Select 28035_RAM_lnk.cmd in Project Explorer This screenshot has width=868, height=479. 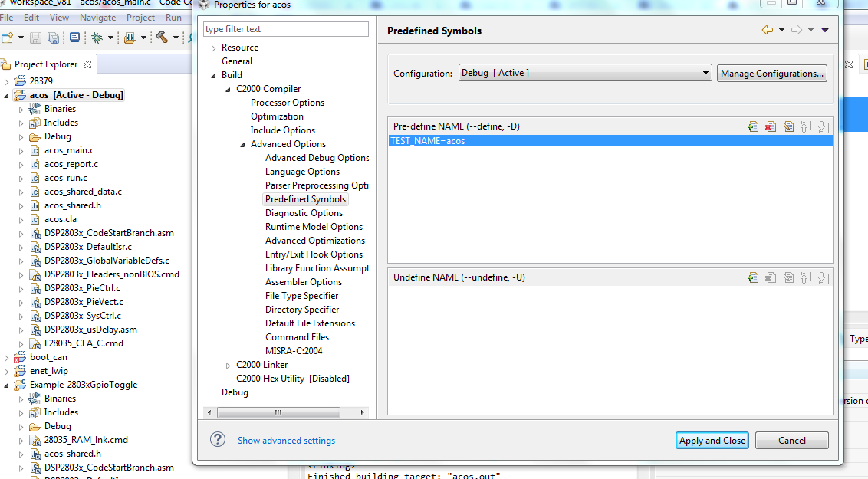click(86, 440)
